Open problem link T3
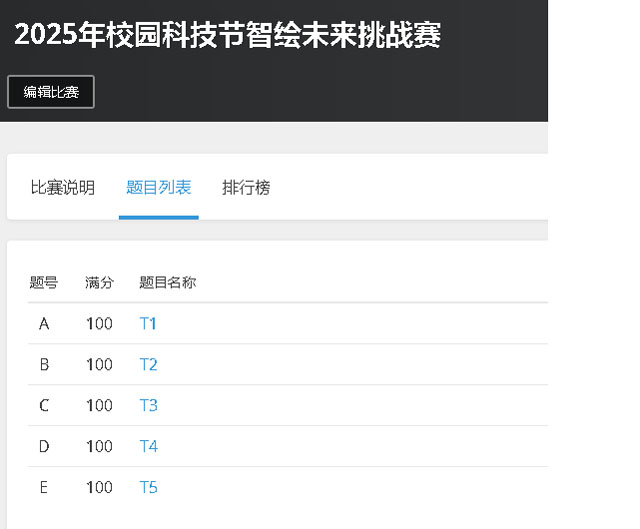Screen dimensions: 640x529 click(149, 405)
